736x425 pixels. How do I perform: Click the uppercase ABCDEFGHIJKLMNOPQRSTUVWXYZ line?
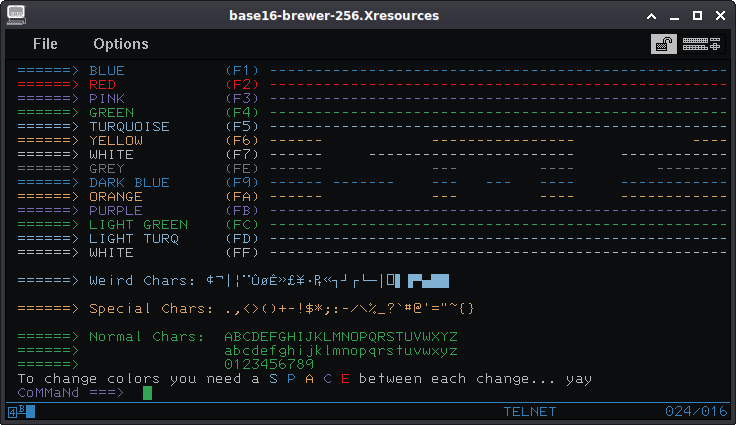click(341, 337)
